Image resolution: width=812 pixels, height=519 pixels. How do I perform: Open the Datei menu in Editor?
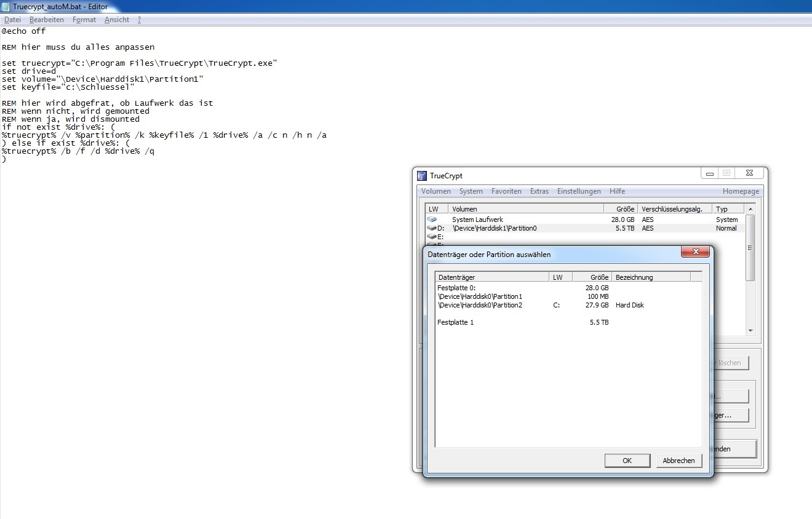12,20
